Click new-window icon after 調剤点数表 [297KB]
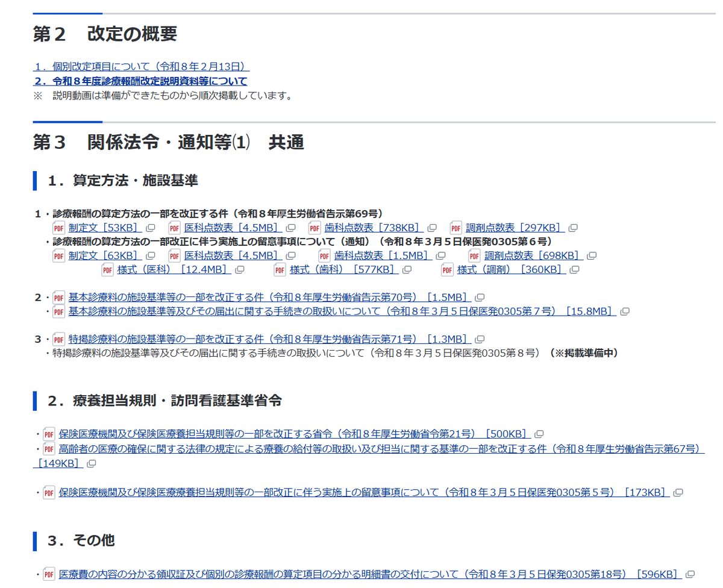723x588 pixels. click(x=573, y=228)
